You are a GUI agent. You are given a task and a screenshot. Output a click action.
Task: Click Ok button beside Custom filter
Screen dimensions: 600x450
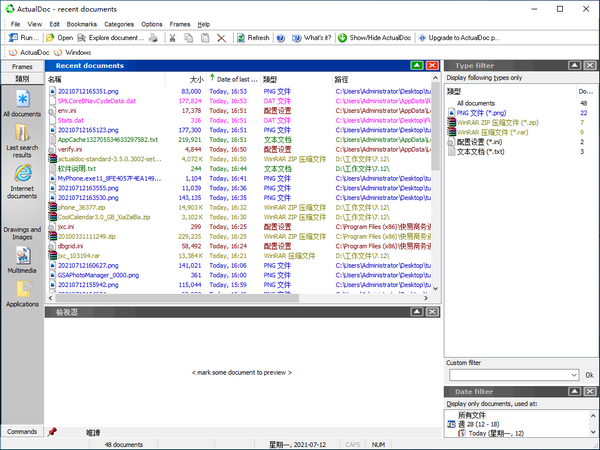click(x=589, y=374)
